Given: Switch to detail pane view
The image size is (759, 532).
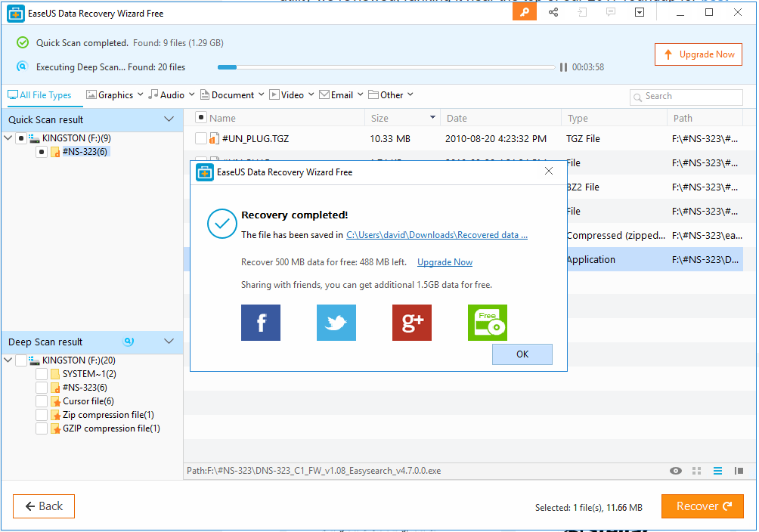Looking at the screenshot, I should point(739,471).
